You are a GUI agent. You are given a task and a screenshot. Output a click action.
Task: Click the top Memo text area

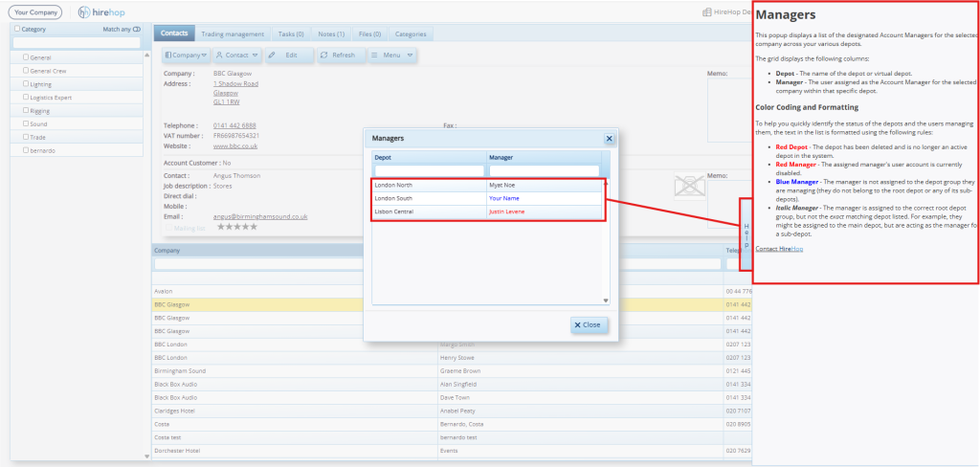pos(730,111)
